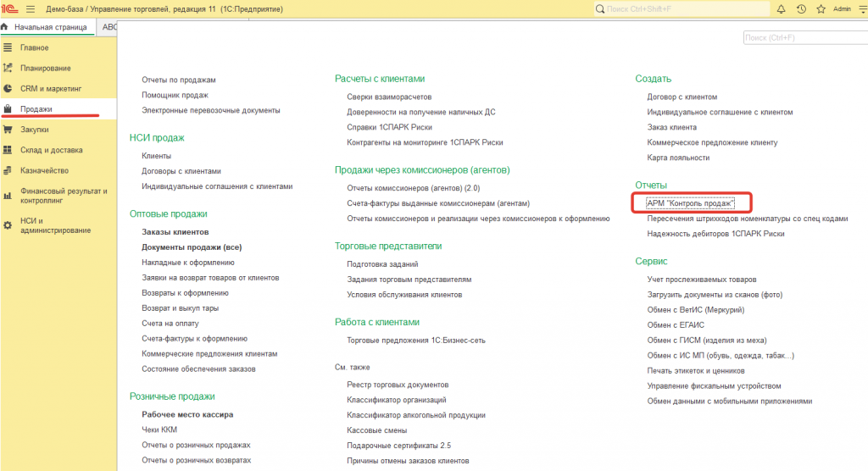Open Договоры с клиентами
This screenshot has height=471, width=868.
point(181,171)
